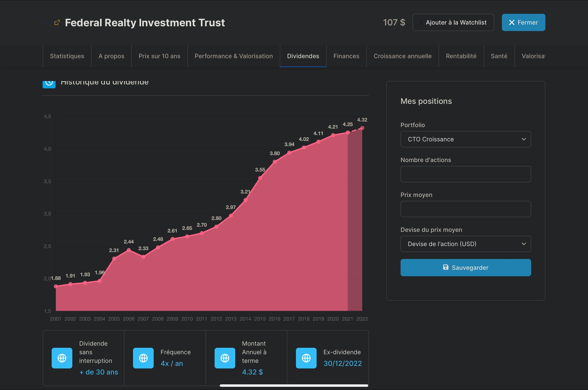Viewport: 588px width, 390px height.
Task: Save position with Sauvegarder button
Action: click(x=466, y=267)
